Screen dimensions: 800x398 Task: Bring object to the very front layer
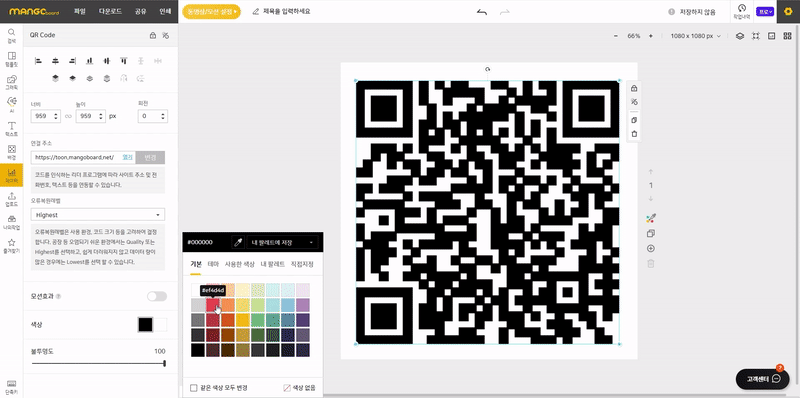click(x=55, y=78)
